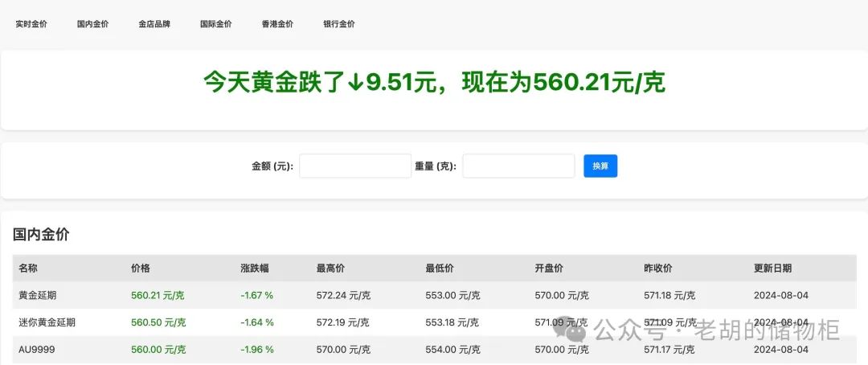This screenshot has width=868, height=365.
Task: Open 金店品牌 navigation item
Action: coord(154,24)
